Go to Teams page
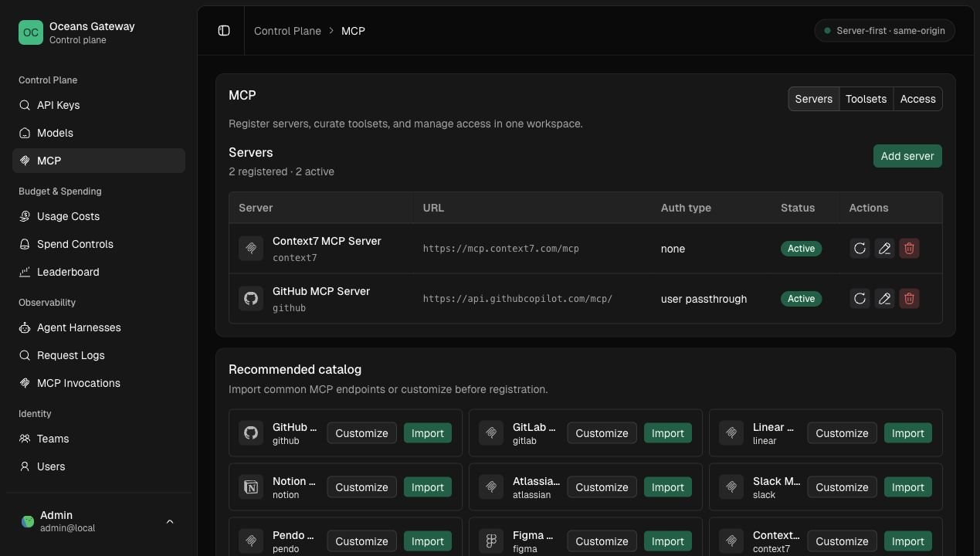 (99, 439)
